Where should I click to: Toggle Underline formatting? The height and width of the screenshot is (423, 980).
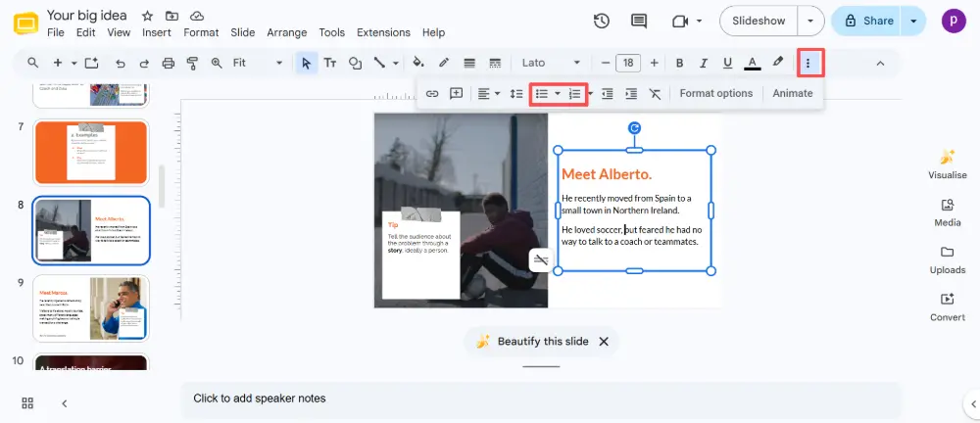click(727, 63)
